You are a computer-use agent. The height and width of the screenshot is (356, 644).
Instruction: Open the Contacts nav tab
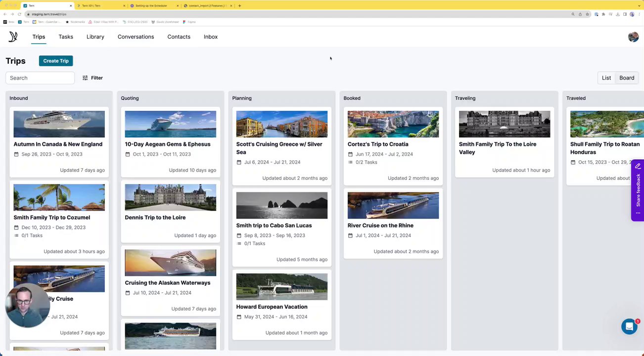point(179,37)
